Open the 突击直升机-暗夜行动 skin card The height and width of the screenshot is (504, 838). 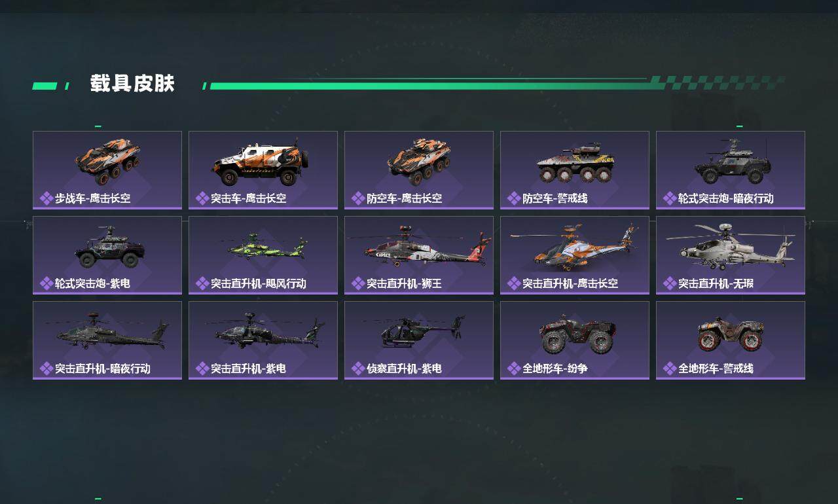107,340
